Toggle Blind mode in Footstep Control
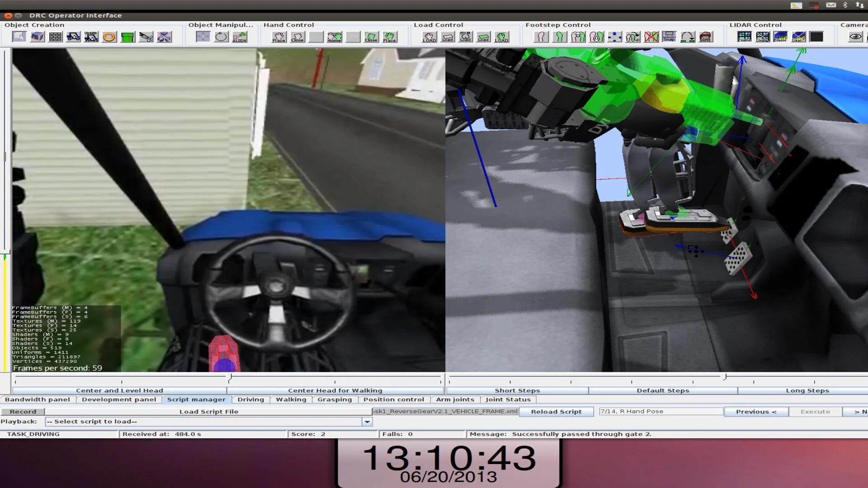 click(x=706, y=37)
